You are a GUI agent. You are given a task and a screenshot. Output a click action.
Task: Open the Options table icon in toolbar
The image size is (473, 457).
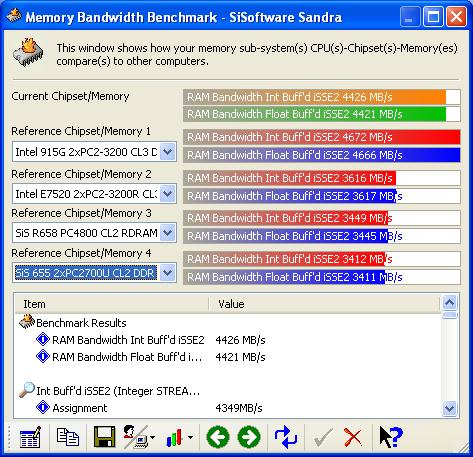(30, 437)
